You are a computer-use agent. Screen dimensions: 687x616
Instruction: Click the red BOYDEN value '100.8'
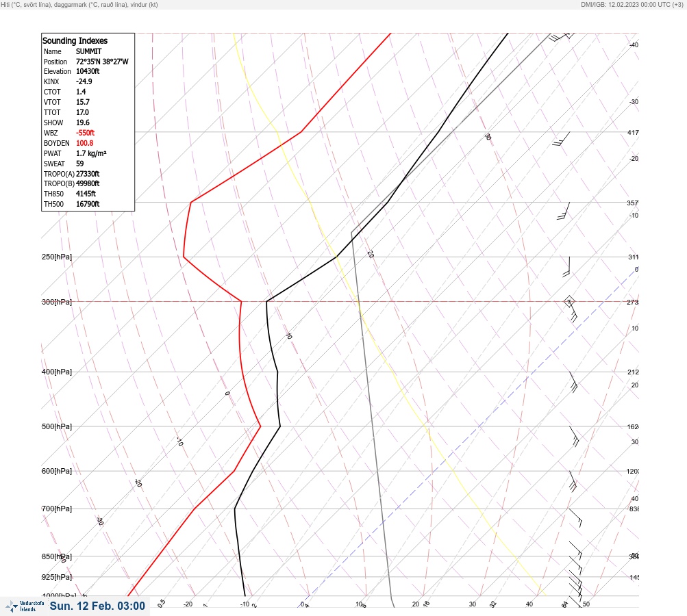pos(84,143)
